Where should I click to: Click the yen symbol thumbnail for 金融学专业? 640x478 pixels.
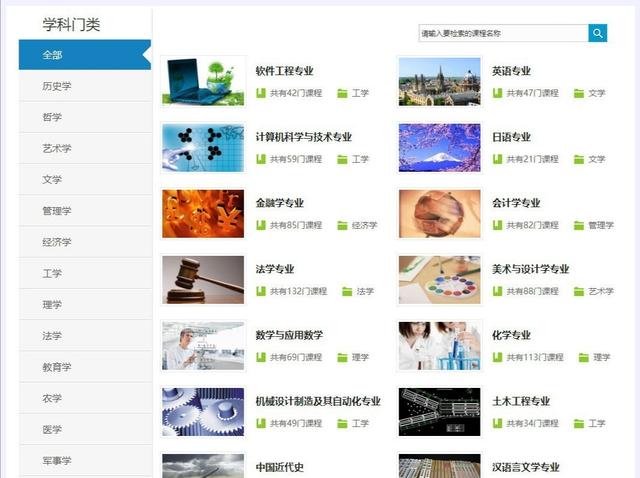click(x=203, y=213)
